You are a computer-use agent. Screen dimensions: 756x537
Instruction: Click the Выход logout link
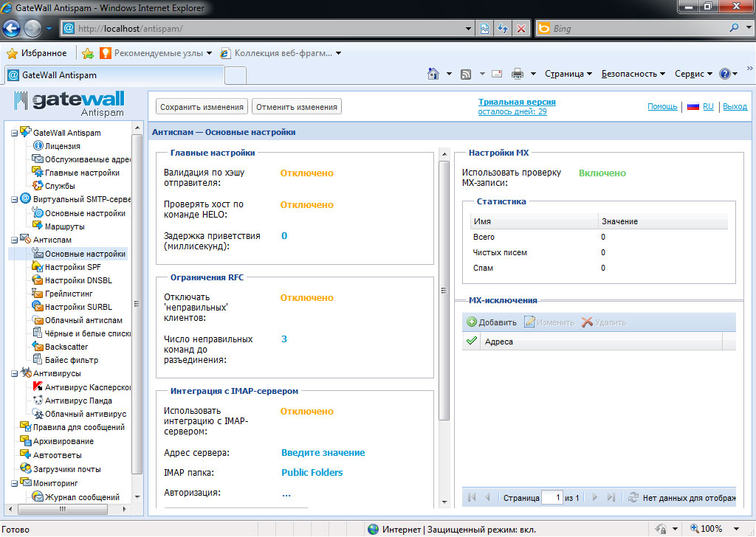(735, 106)
